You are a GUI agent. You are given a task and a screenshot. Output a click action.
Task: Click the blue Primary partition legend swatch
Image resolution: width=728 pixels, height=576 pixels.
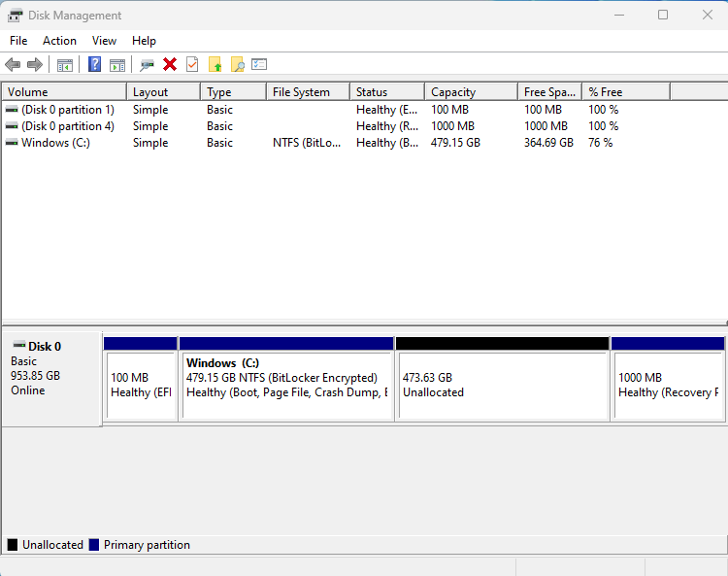(94, 544)
